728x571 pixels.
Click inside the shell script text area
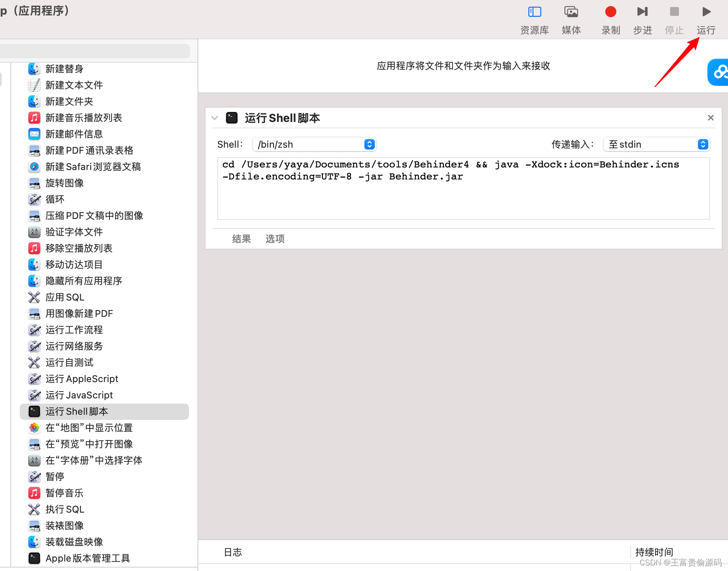(x=463, y=188)
